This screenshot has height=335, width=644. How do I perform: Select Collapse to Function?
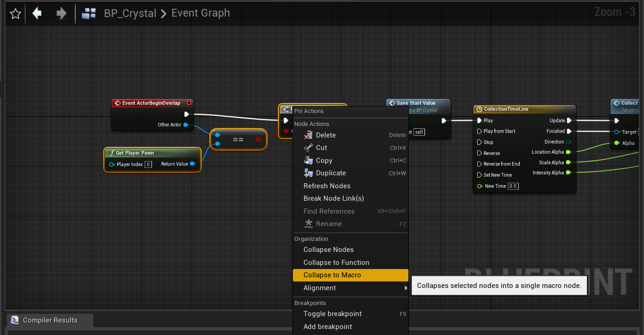[351, 263]
